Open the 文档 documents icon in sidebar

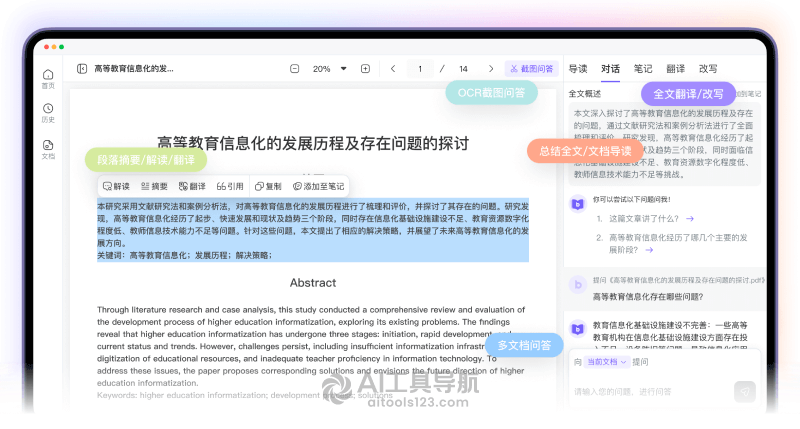(x=48, y=149)
